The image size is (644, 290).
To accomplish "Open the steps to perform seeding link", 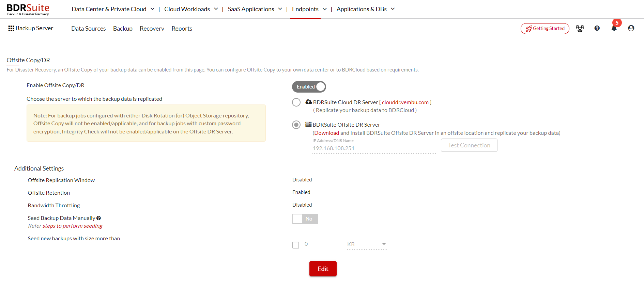I will click(x=72, y=226).
